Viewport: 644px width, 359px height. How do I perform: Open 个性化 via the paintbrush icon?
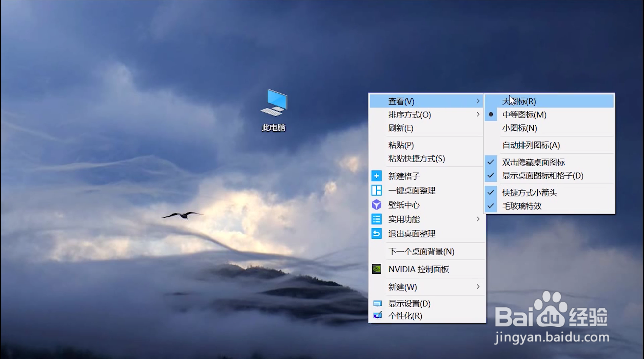click(378, 316)
